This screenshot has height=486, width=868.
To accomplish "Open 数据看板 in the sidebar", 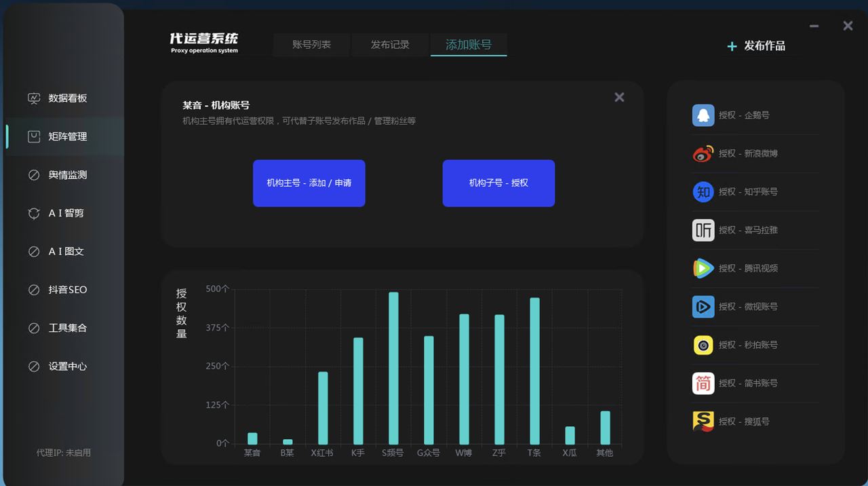I will [x=67, y=98].
